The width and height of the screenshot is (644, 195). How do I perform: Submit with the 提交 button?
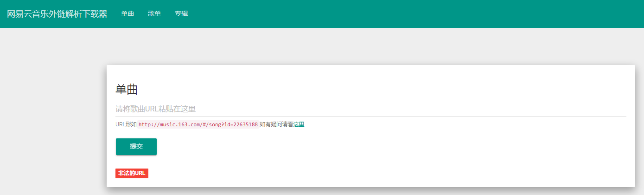pos(136,147)
